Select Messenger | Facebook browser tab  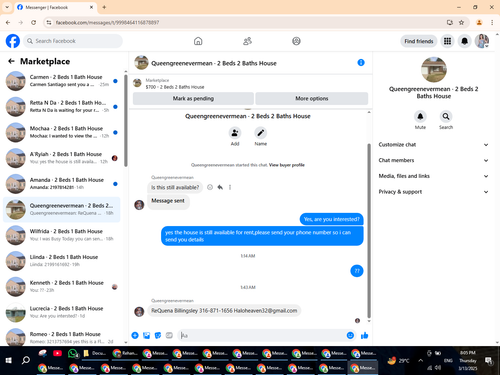[55, 7]
